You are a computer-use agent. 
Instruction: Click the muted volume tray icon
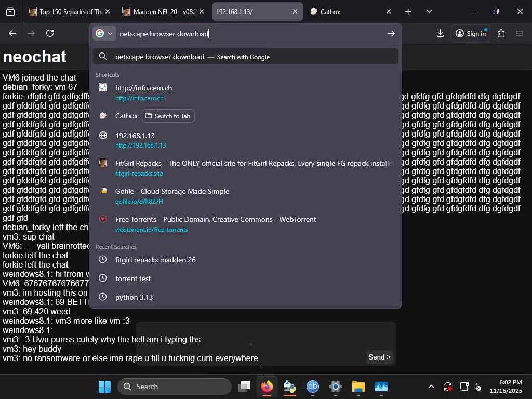[477, 387]
